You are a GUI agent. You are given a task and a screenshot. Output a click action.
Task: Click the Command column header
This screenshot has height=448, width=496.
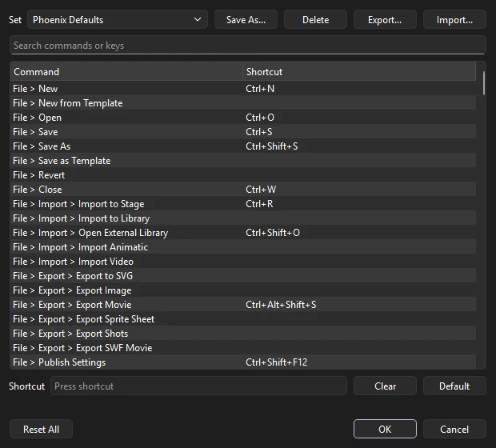click(126, 71)
